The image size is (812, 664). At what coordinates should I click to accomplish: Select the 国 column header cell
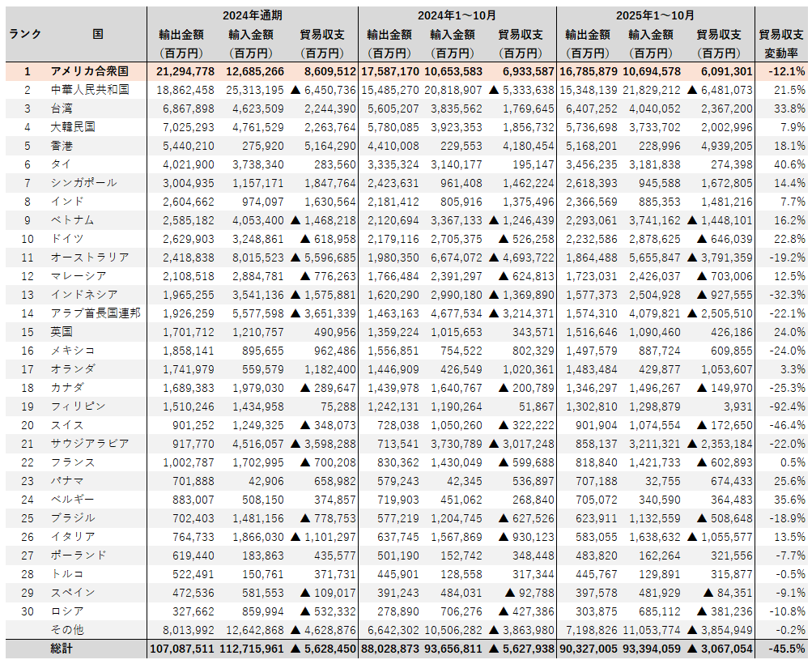click(x=97, y=34)
